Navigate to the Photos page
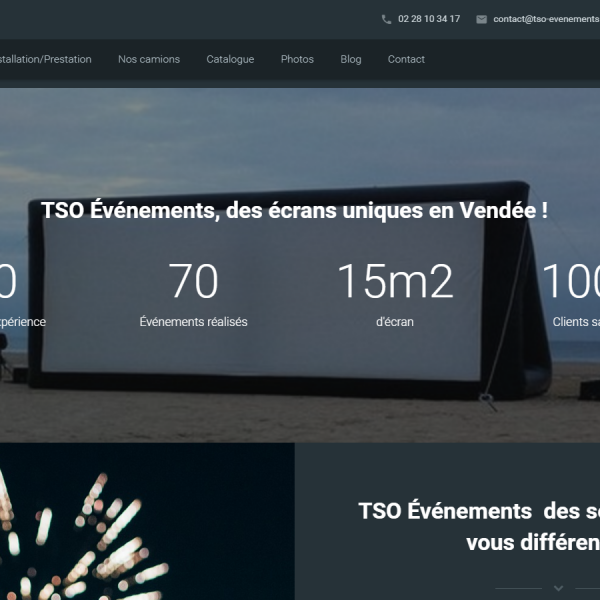This screenshot has width=600, height=600. point(297,59)
